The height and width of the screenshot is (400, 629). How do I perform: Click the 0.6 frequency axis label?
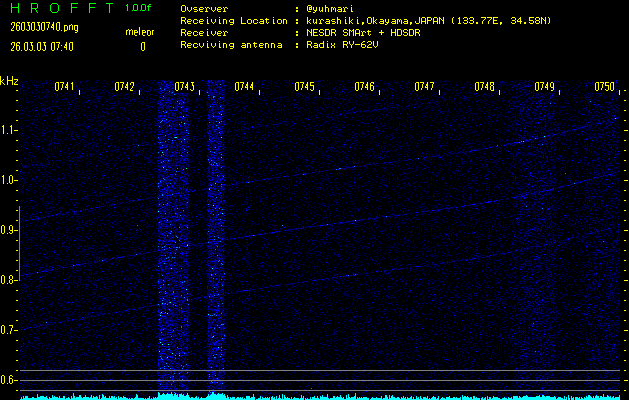[x=9, y=380]
